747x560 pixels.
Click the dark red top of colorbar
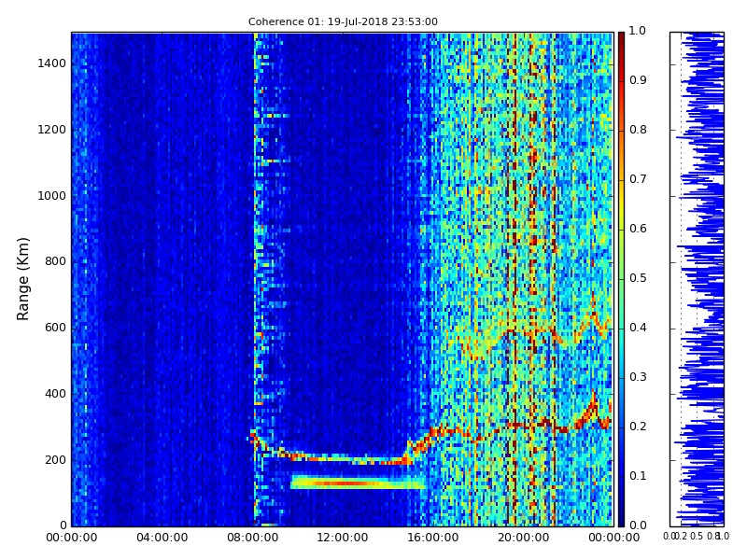621,40
